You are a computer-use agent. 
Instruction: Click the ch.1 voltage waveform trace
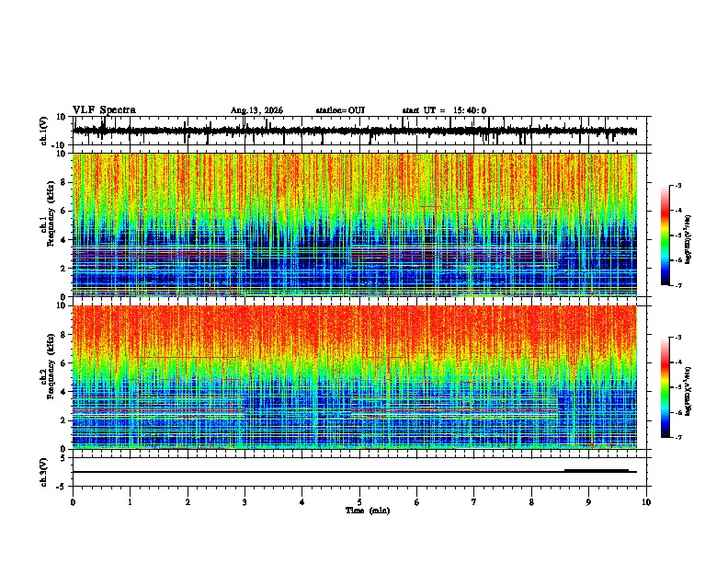pos(355,131)
